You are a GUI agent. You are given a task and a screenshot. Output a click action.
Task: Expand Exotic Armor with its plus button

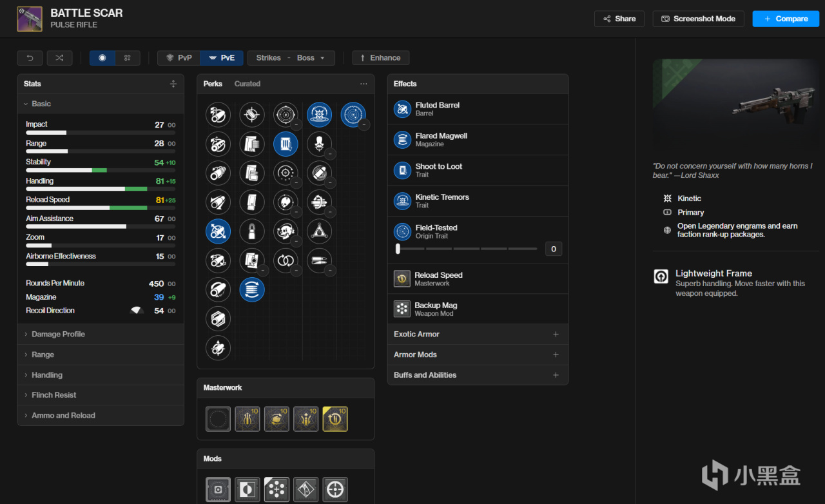(x=556, y=334)
